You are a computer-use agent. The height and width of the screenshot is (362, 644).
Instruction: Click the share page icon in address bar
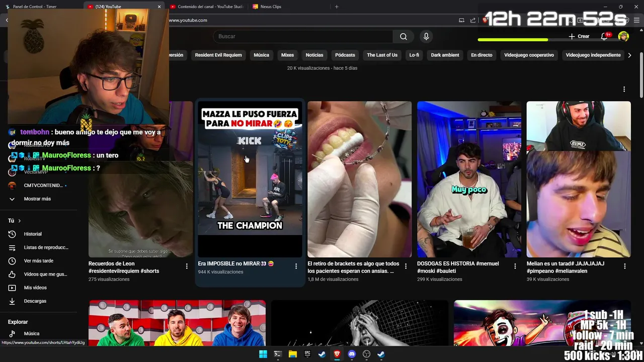[x=473, y=20]
